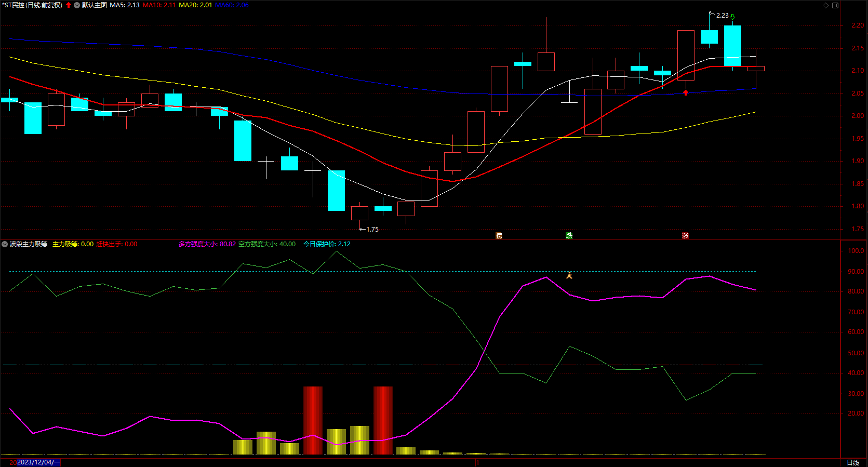Click the 默认主图 indicator label

[95, 5]
